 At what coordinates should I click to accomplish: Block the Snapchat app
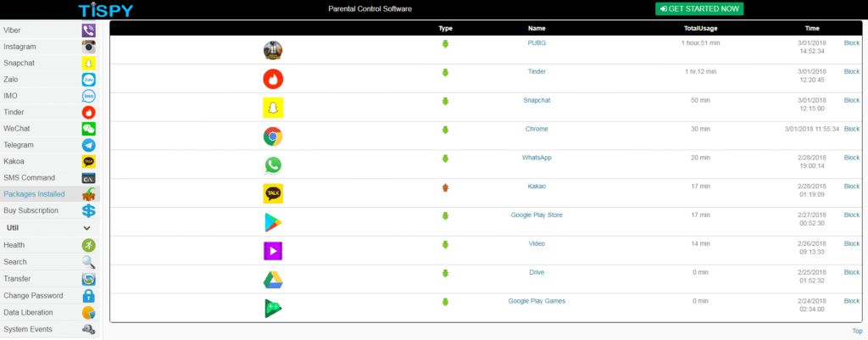pos(851,100)
